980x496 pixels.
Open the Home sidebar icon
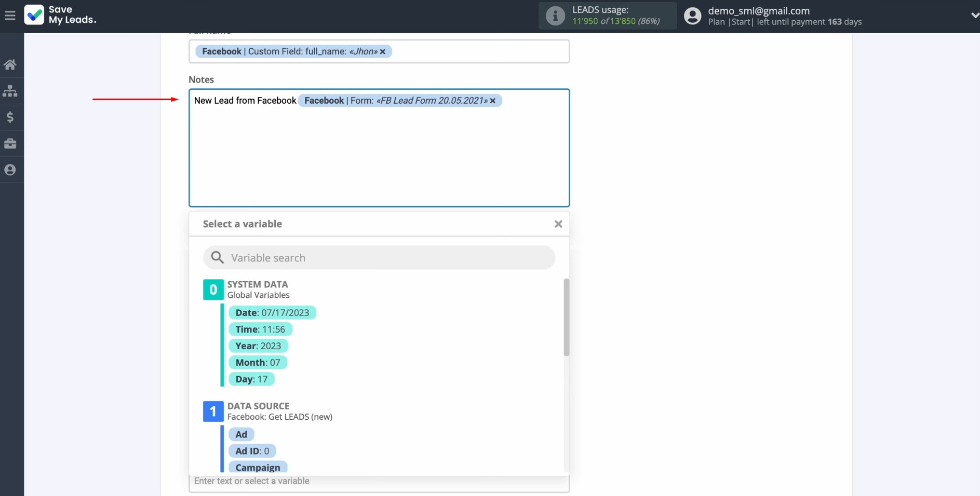tap(10, 64)
